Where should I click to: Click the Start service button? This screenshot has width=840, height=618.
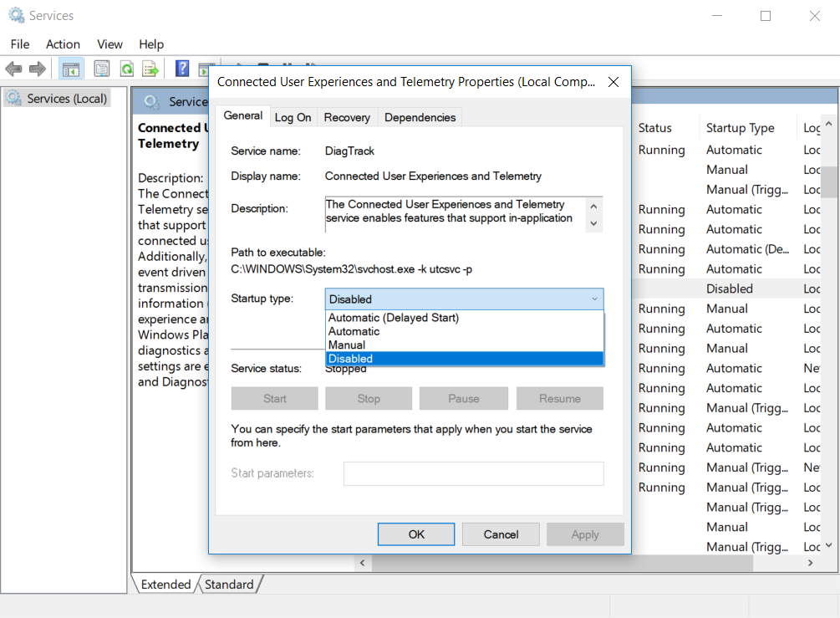point(275,398)
